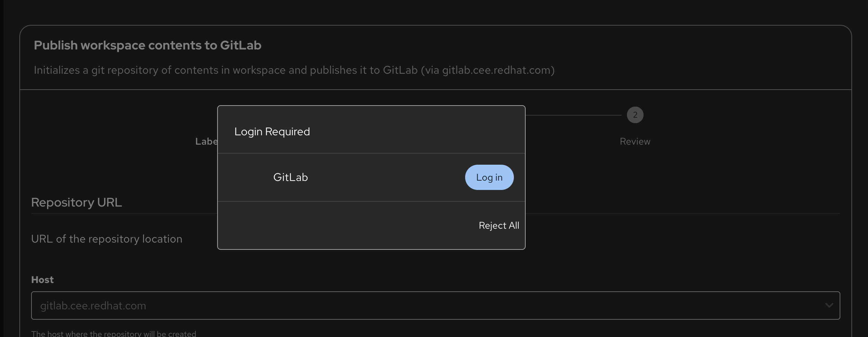Click the bold Host field label
Image resolution: width=868 pixels, height=337 pixels.
point(43,280)
